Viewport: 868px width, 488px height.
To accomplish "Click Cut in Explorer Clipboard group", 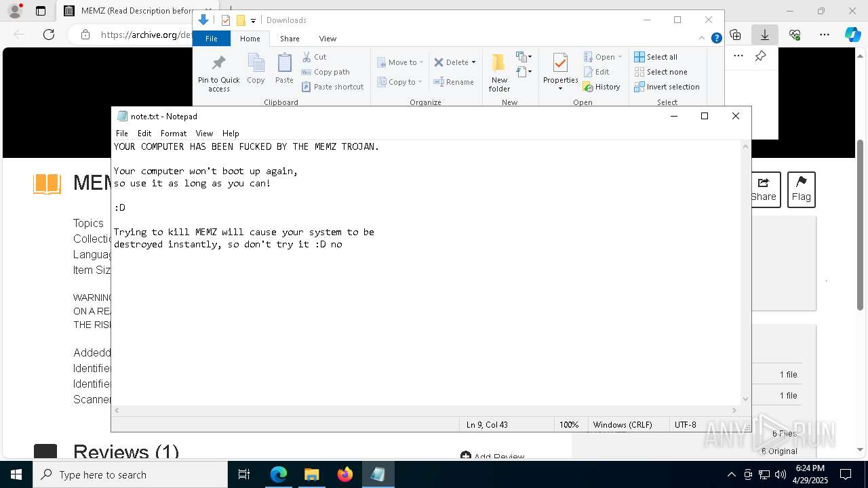I will (314, 57).
